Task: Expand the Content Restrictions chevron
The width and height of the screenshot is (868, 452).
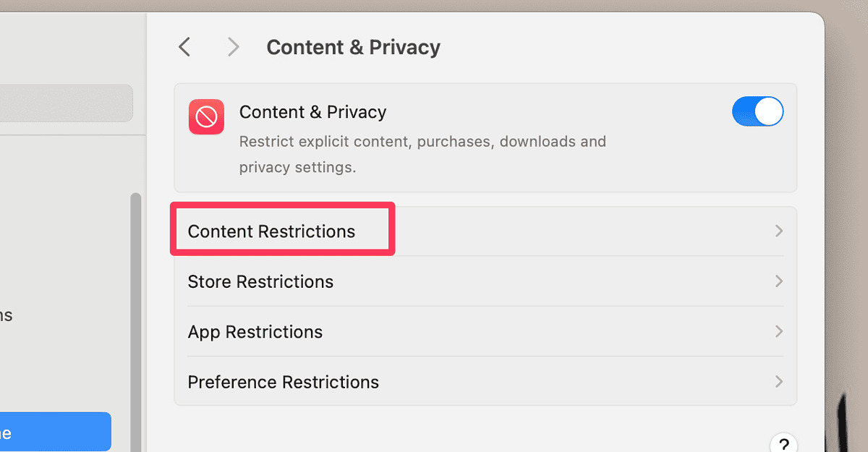Action: tap(779, 231)
